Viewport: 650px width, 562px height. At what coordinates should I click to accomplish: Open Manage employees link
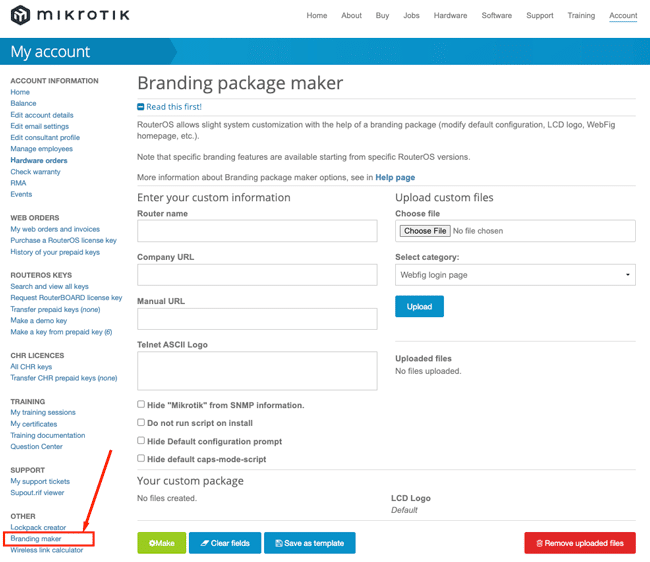click(41, 148)
